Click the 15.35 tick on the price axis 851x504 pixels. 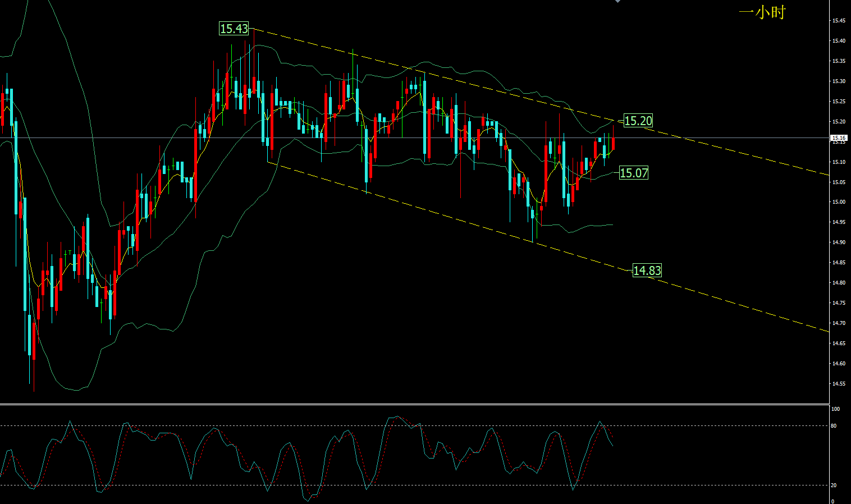click(839, 61)
